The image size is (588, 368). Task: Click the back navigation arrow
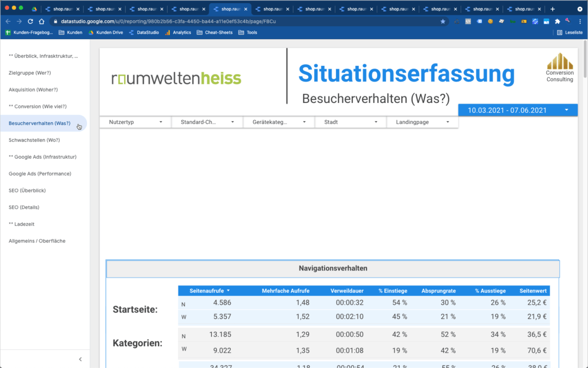coord(8,20)
